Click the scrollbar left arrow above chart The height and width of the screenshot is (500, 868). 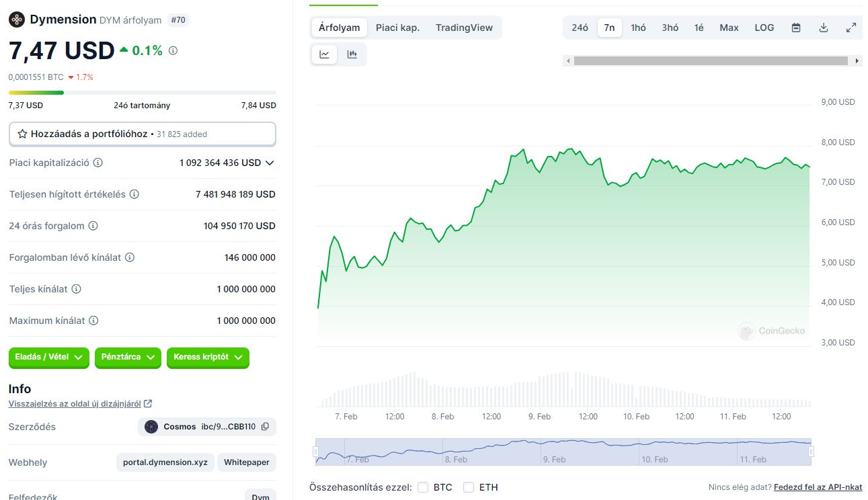(x=568, y=60)
